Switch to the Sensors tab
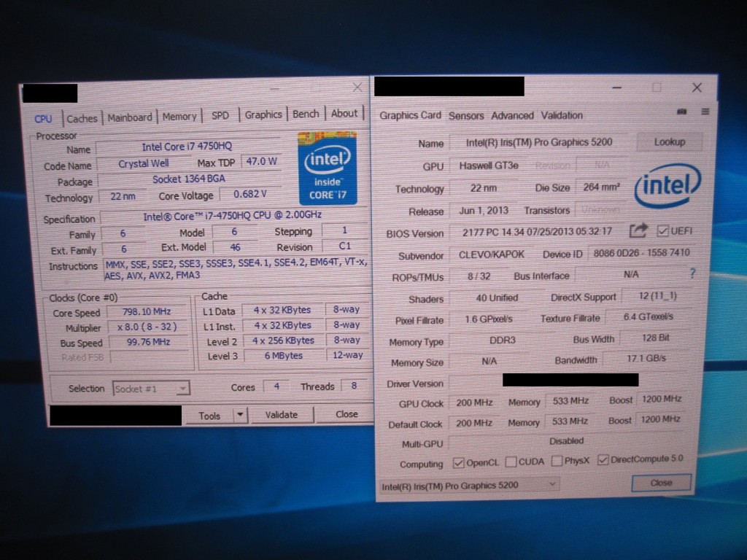747x560 pixels. pos(466,116)
